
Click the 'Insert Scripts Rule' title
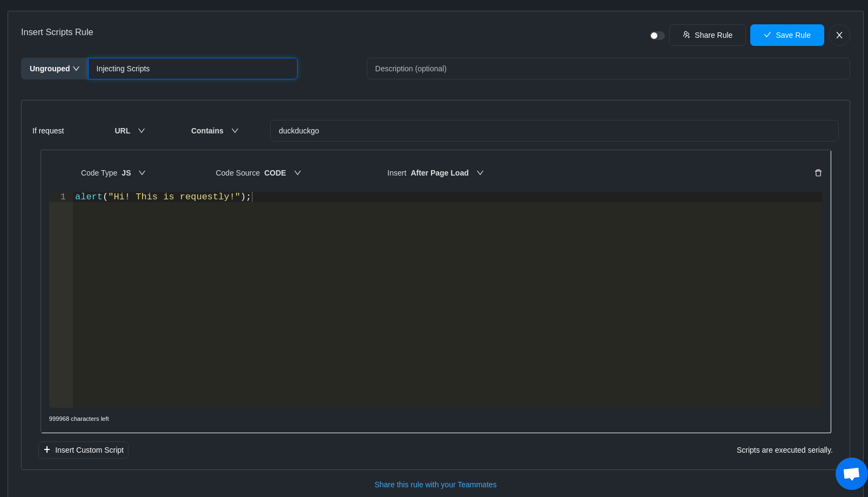pyautogui.click(x=57, y=32)
